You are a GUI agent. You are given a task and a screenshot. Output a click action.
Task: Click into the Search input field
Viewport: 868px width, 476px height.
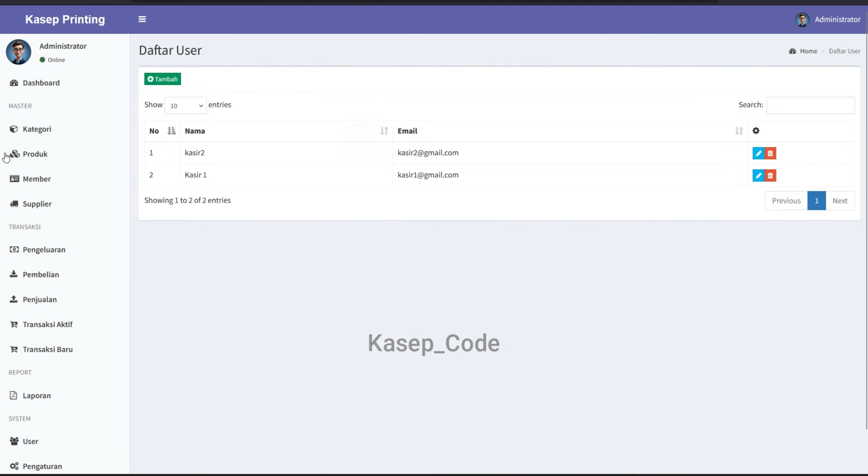click(810, 105)
